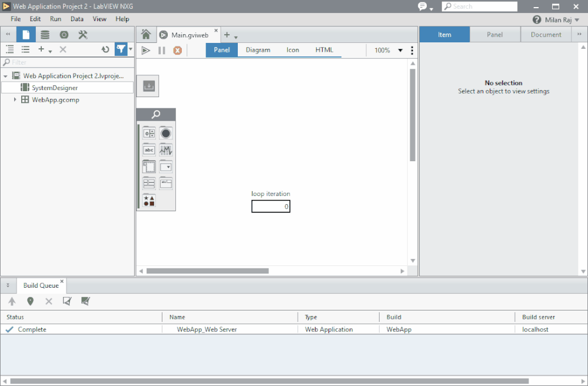588x386 pixels.
Task: Click the expand all tree list icon
Action: click(x=10, y=49)
